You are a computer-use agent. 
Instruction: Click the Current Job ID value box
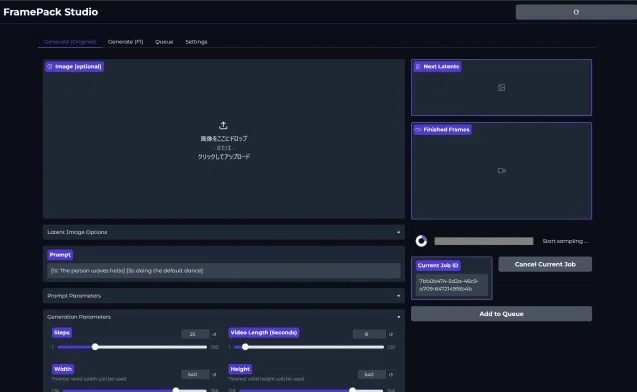(451, 285)
